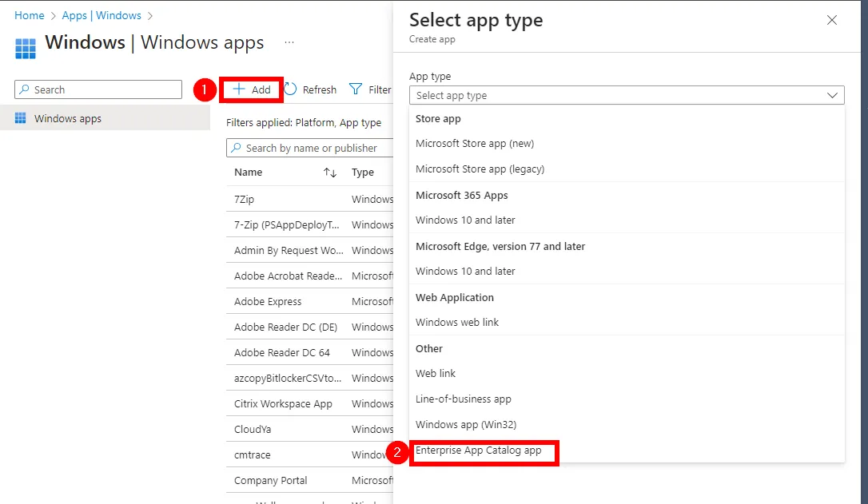Click the Refresh icon in toolbar
The height and width of the screenshot is (504, 868).
point(291,89)
